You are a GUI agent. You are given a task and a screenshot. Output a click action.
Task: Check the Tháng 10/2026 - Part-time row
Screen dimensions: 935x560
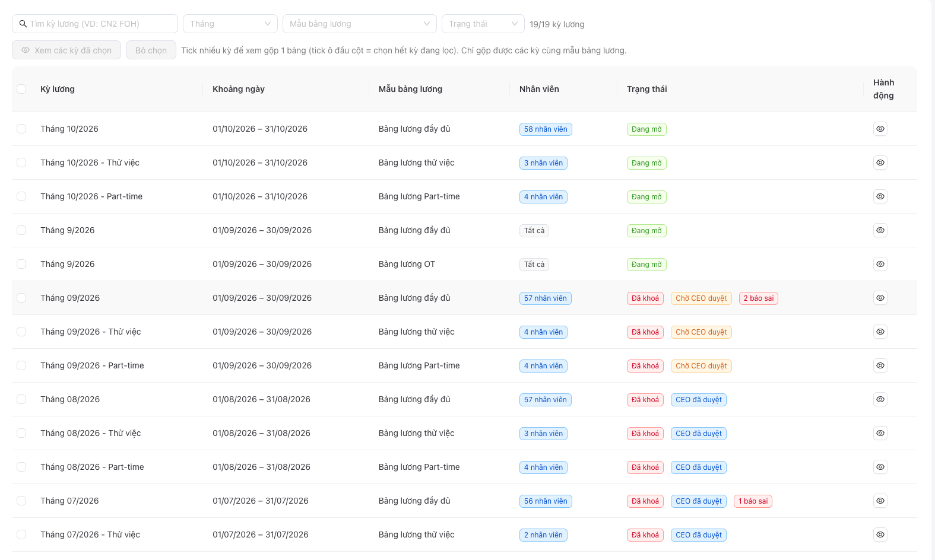21,196
